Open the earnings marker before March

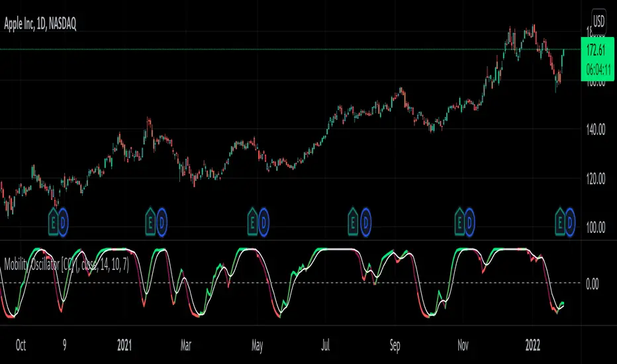coord(150,222)
